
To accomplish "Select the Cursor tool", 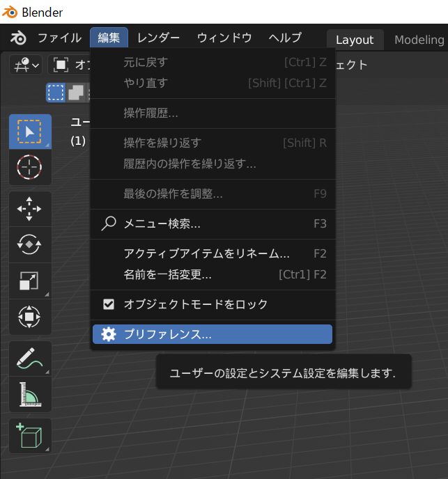I will tap(30, 167).
